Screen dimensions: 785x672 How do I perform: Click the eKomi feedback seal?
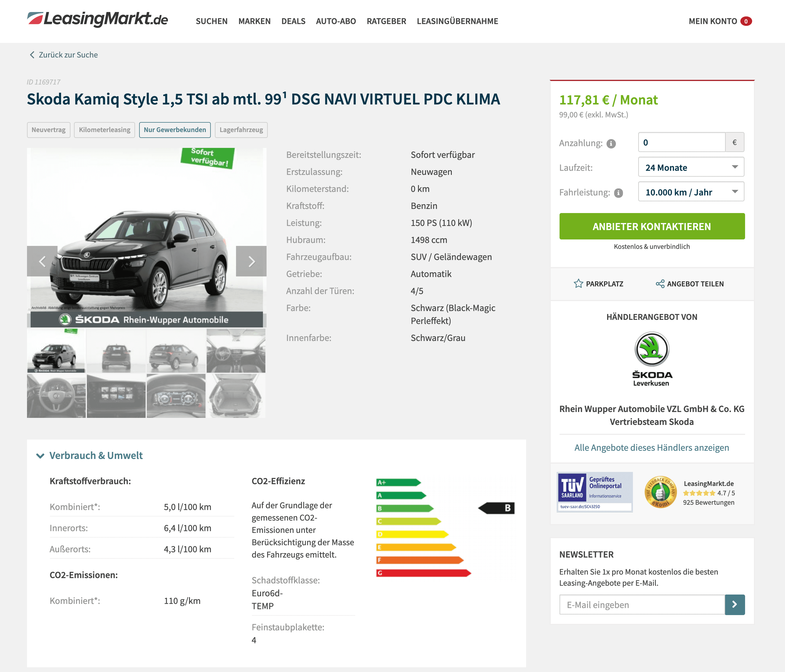coord(661,492)
